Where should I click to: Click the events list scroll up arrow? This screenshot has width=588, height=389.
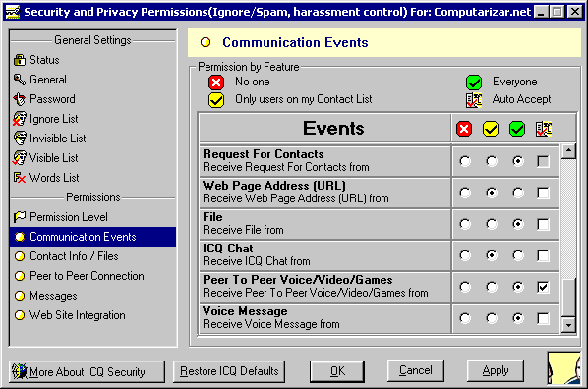[x=568, y=151]
